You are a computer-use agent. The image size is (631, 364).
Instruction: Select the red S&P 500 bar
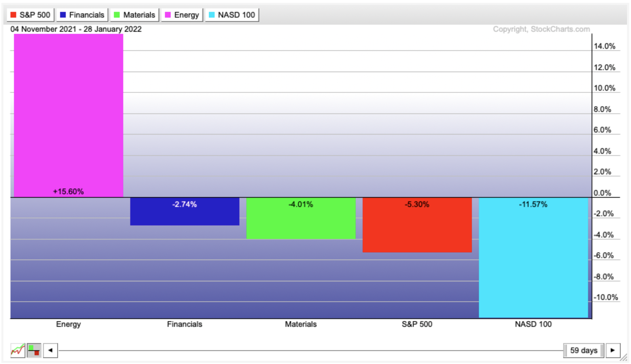[x=417, y=225]
